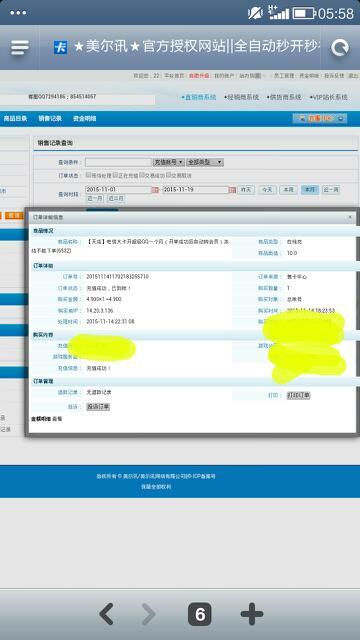Switch to the 供货商系统 link
This screenshot has height=640, width=360.
pos(284,98)
